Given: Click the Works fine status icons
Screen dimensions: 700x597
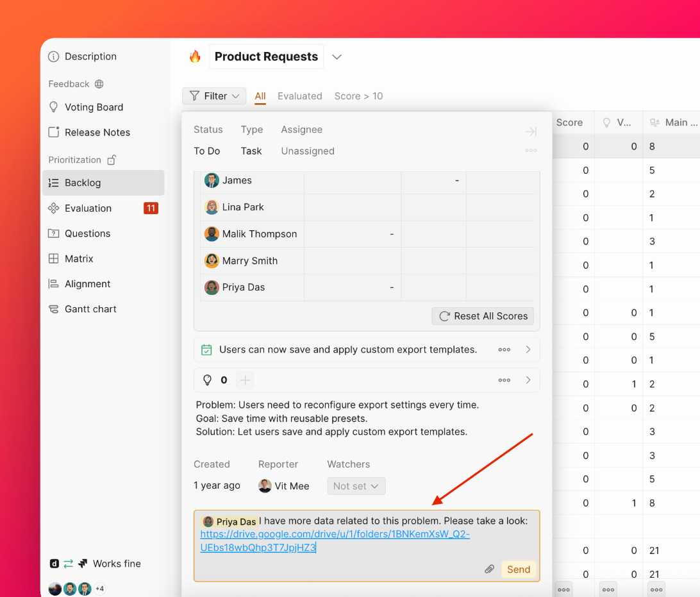Looking at the screenshot, I should coord(69,564).
